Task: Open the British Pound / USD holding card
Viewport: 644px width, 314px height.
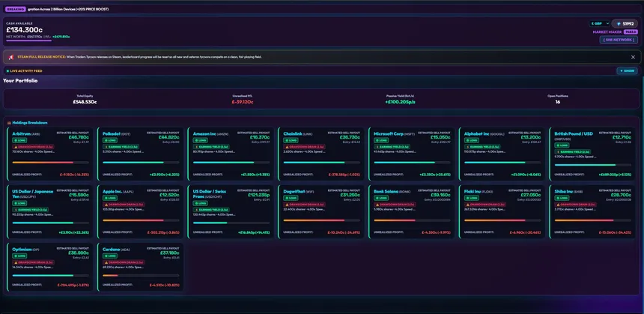Action: 592,154
